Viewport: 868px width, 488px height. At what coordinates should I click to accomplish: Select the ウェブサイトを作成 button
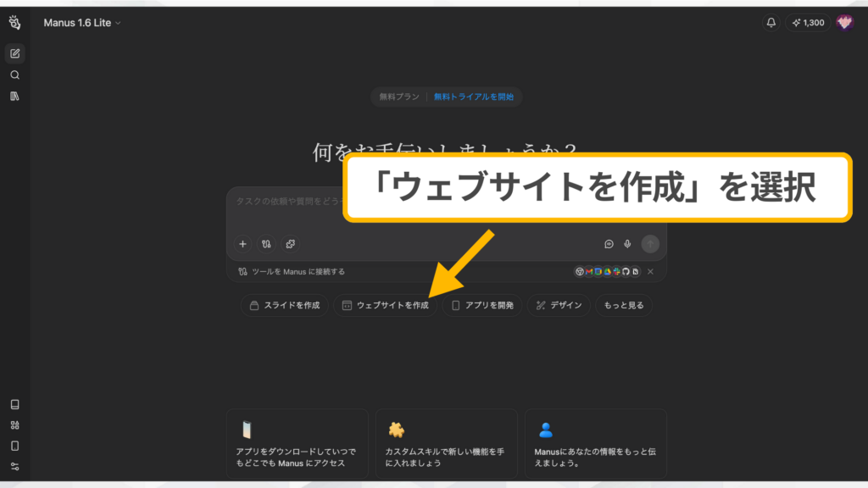(x=386, y=305)
